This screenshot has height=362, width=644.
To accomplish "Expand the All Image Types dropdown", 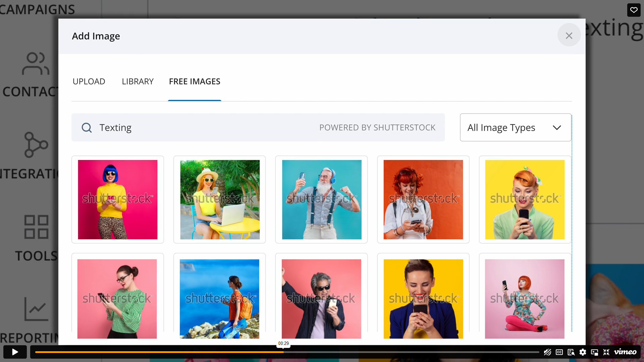I will [515, 128].
